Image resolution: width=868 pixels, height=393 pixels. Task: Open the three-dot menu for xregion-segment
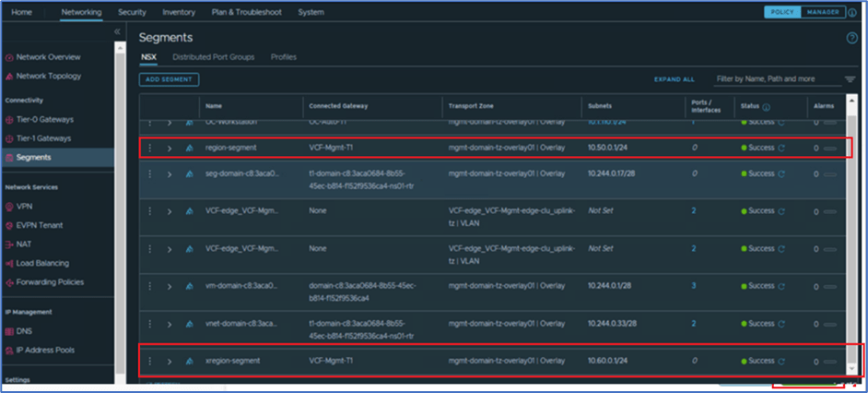click(150, 361)
